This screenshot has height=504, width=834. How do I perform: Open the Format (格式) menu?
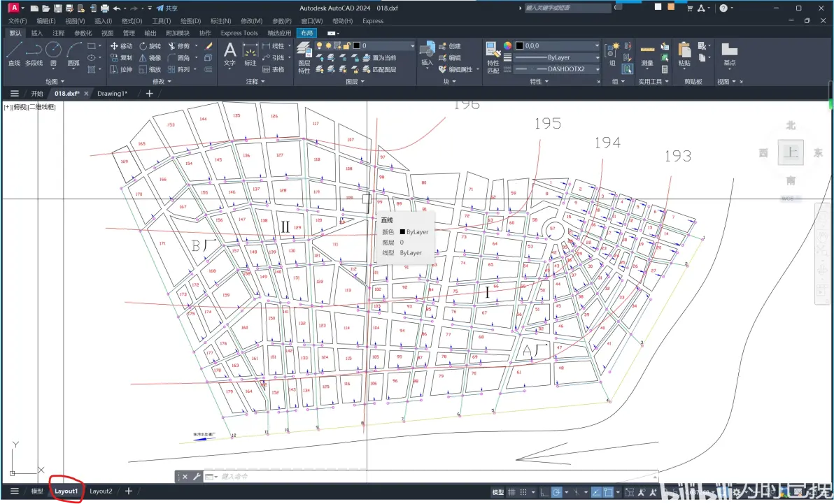[132, 21]
